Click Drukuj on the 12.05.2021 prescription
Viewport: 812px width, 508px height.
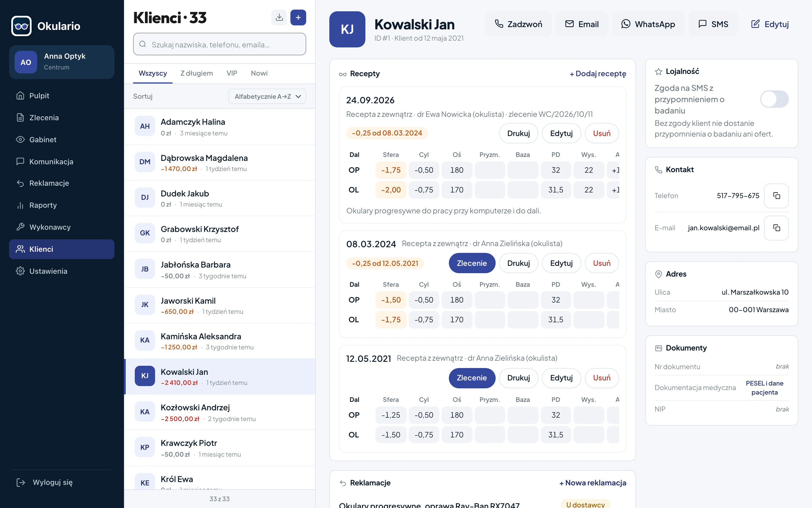pos(518,378)
